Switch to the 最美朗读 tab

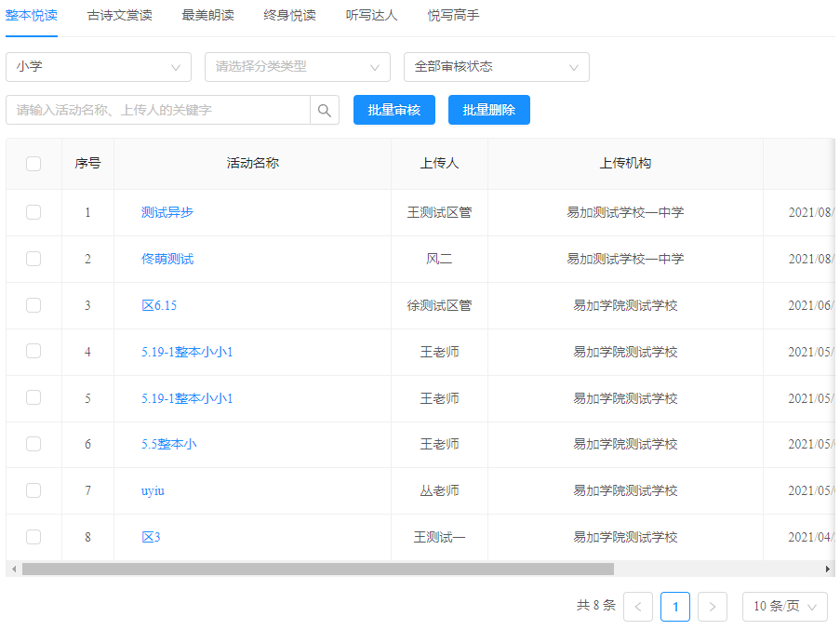point(207,16)
